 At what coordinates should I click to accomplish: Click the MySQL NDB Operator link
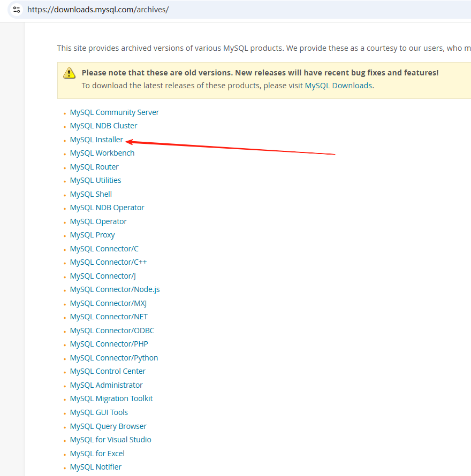point(107,208)
